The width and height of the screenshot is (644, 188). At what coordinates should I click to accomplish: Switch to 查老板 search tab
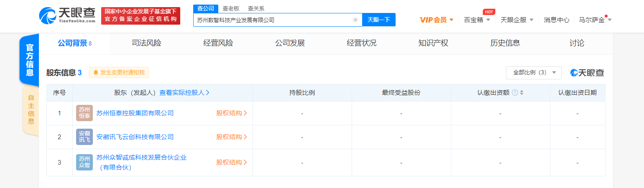(x=231, y=8)
